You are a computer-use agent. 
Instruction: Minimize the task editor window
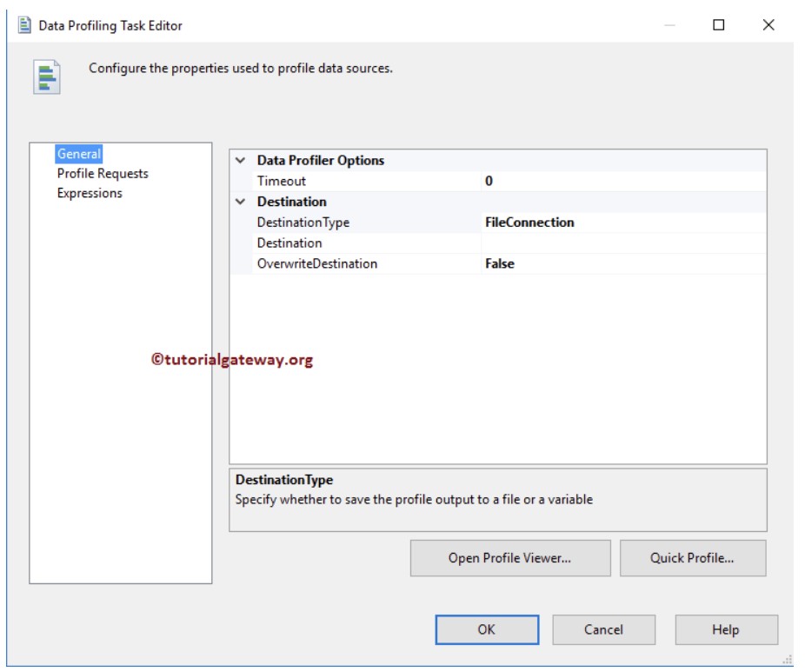click(669, 24)
